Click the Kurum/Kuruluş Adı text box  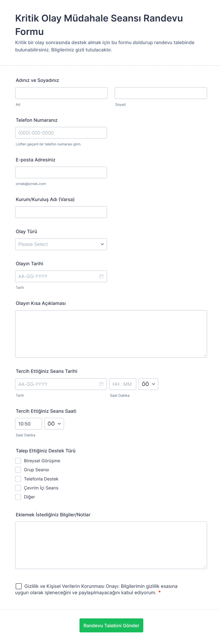[x=61, y=212]
